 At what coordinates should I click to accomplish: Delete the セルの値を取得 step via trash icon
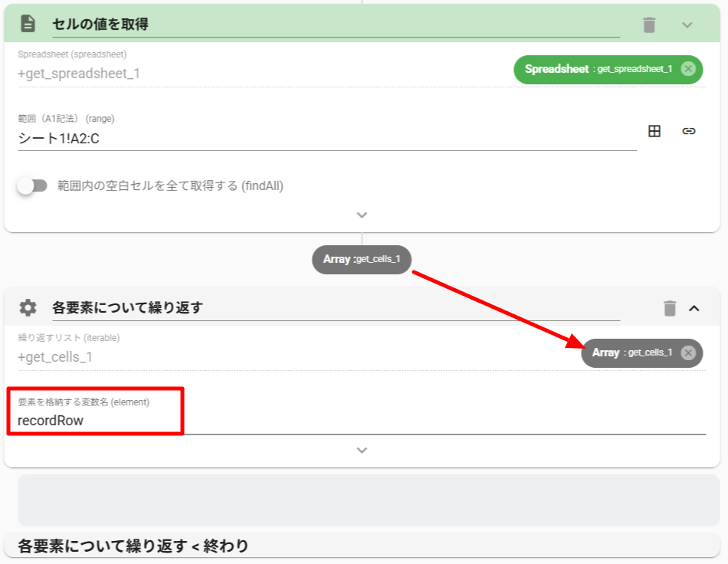click(x=649, y=25)
